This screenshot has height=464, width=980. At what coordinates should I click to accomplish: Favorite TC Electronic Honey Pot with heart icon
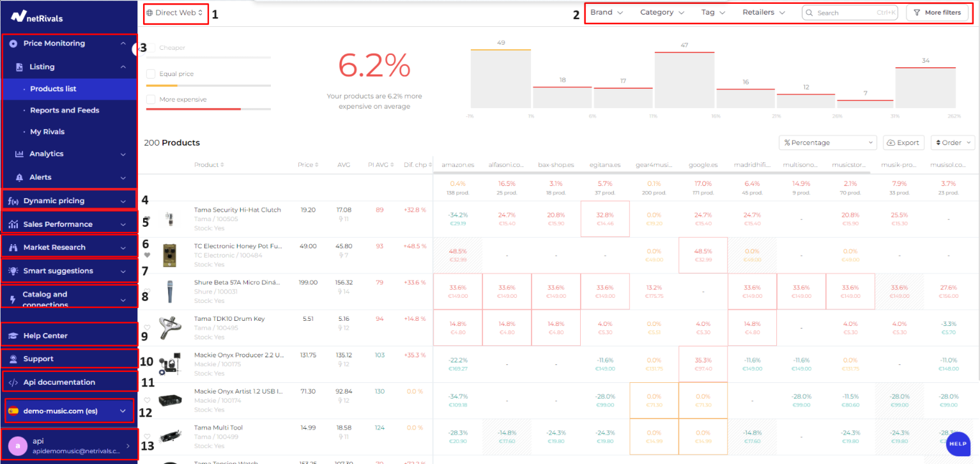(147, 255)
